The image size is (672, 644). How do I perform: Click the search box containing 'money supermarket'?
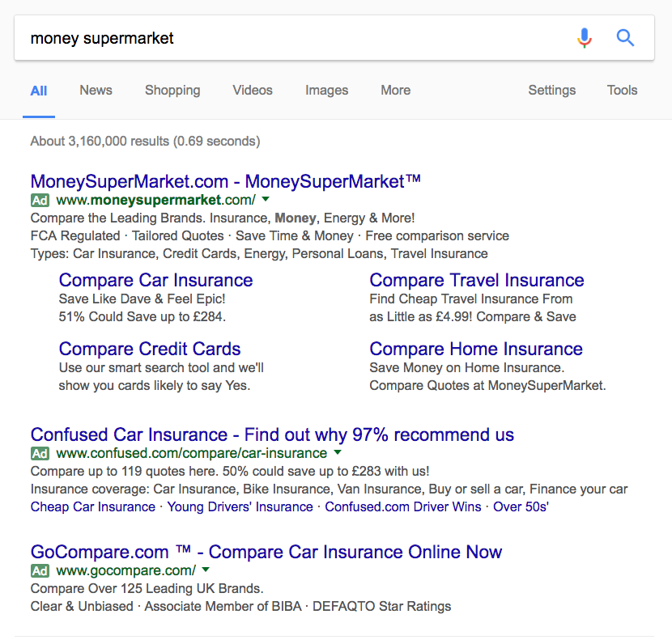coord(291,38)
